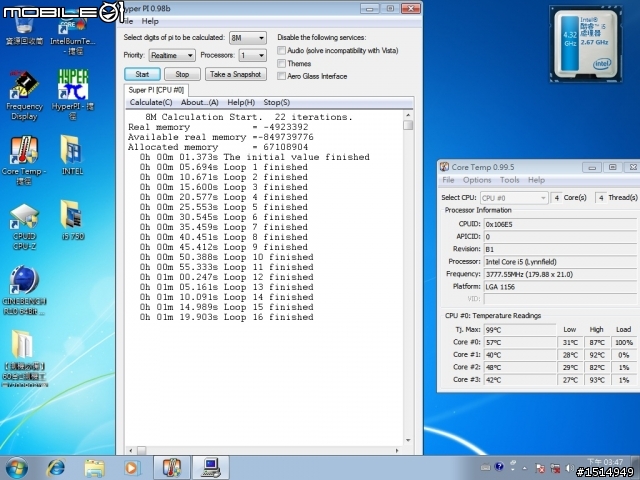Image resolution: width=640 pixels, height=480 pixels.
Task: Enable the Aero Glass Interface checkbox
Action: [281, 76]
